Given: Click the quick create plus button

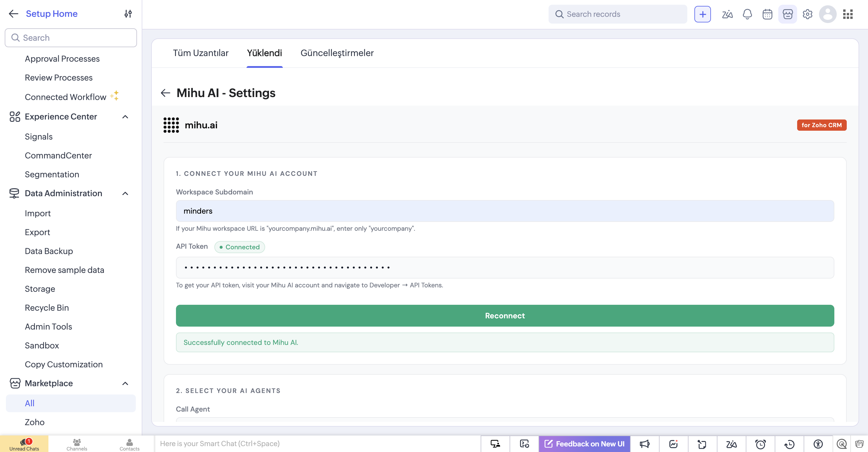Looking at the screenshot, I should tap(702, 14).
